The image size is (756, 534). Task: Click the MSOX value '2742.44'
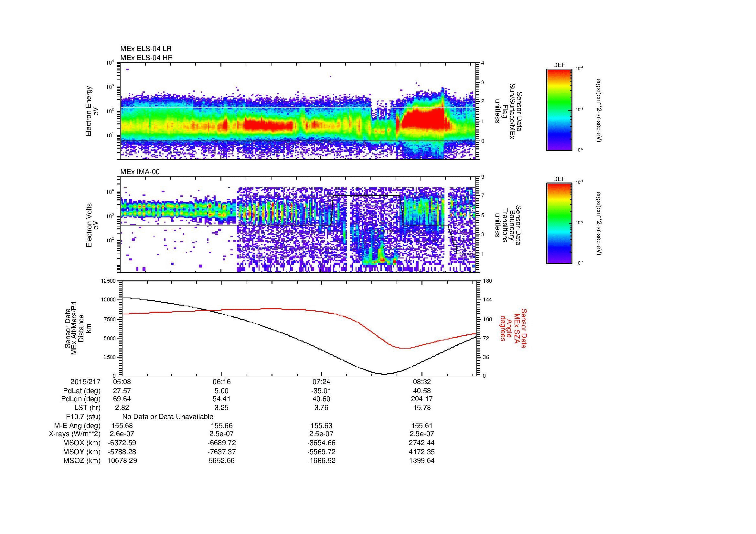click(x=422, y=443)
